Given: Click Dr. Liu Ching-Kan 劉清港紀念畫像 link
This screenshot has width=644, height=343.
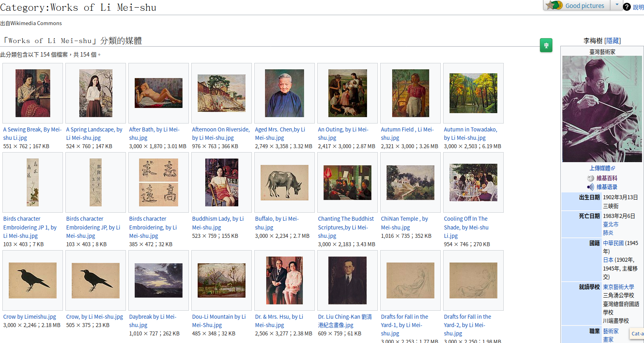Looking at the screenshot, I should (x=345, y=321).
